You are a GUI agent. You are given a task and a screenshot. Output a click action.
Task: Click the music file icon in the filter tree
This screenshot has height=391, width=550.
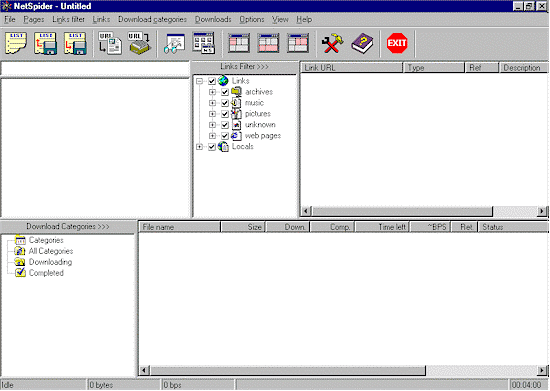pyautogui.click(x=236, y=103)
